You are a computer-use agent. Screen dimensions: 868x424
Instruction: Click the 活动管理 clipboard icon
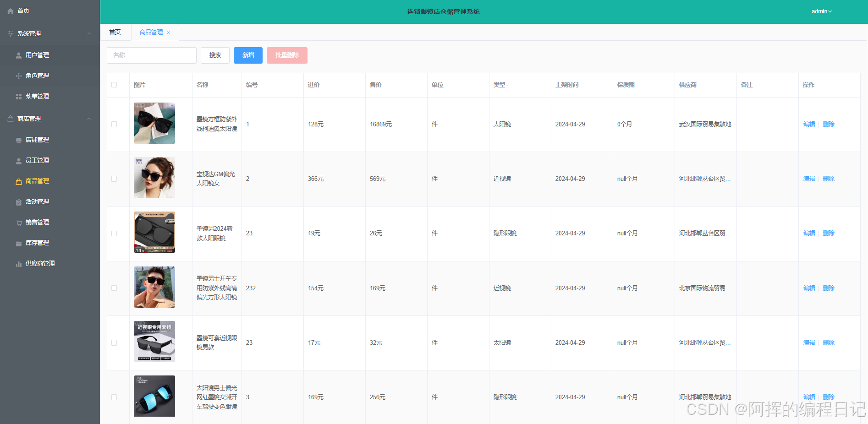19,202
